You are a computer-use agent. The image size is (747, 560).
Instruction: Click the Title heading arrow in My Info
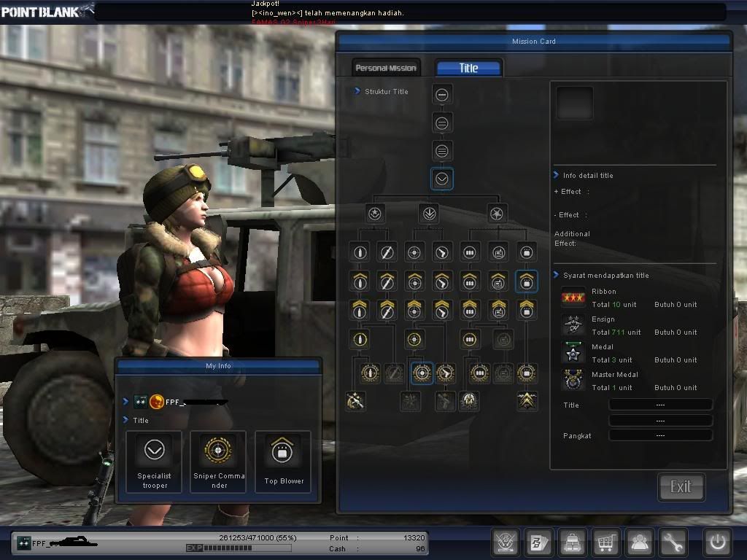(x=125, y=419)
